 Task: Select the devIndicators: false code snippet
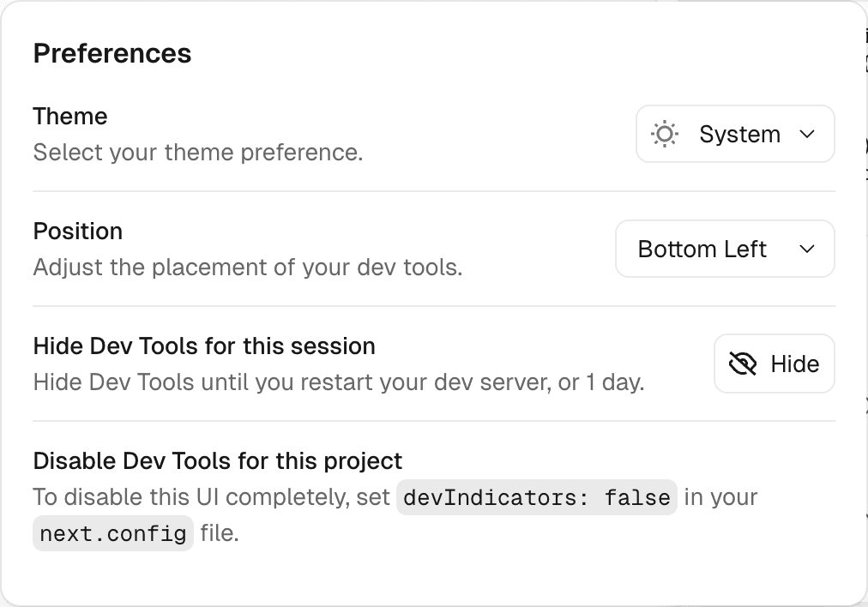(x=535, y=497)
